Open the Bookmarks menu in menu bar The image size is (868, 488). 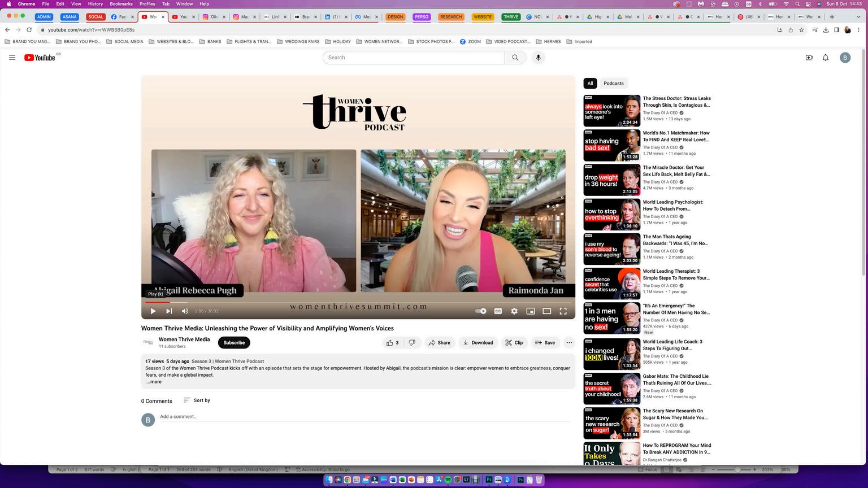click(x=121, y=4)
